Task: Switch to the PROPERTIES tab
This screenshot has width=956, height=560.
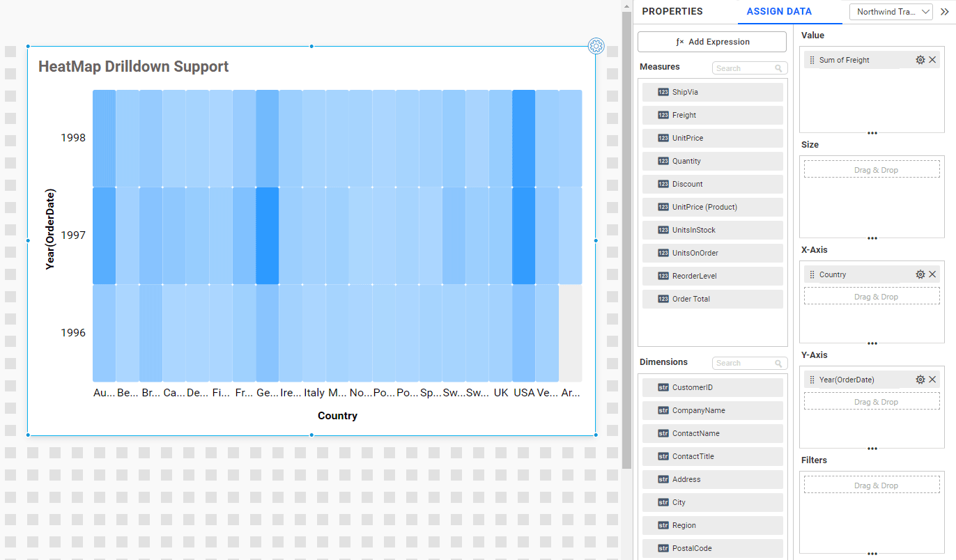Action: 672,11
